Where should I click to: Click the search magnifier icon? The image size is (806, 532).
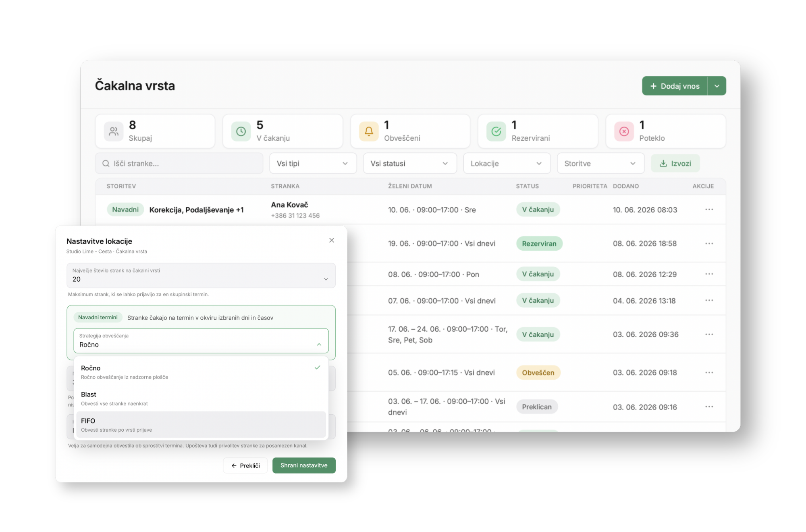(106, 163)
